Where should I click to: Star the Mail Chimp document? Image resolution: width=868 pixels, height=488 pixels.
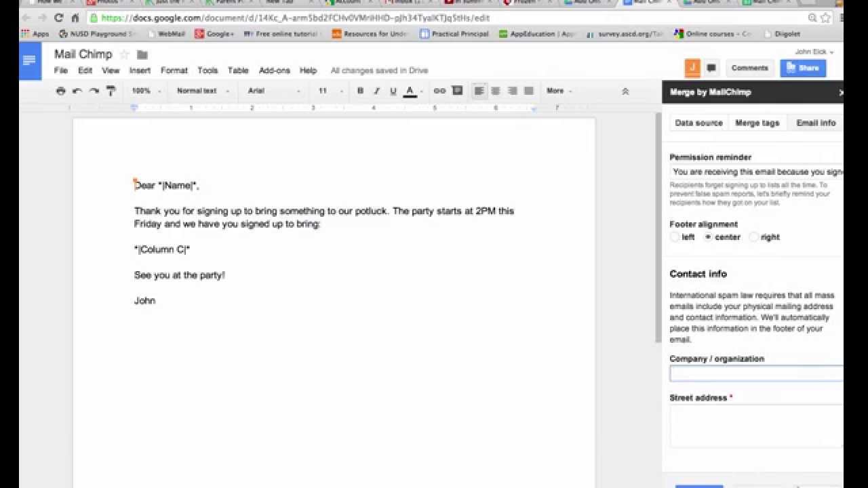point(124,54)
